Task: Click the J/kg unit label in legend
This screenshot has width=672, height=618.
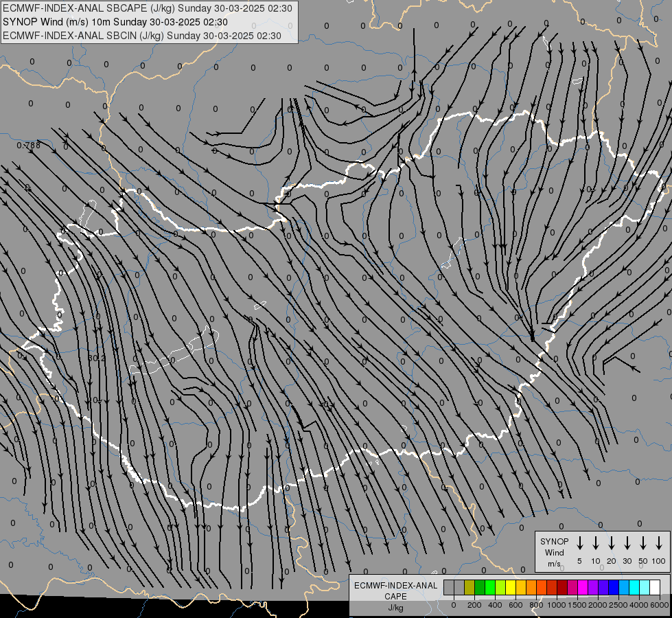Action: [x=395, y=608]
